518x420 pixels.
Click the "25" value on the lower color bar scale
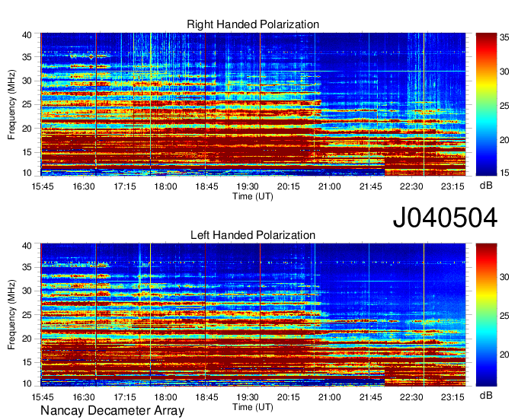click(x=504, y=316)
